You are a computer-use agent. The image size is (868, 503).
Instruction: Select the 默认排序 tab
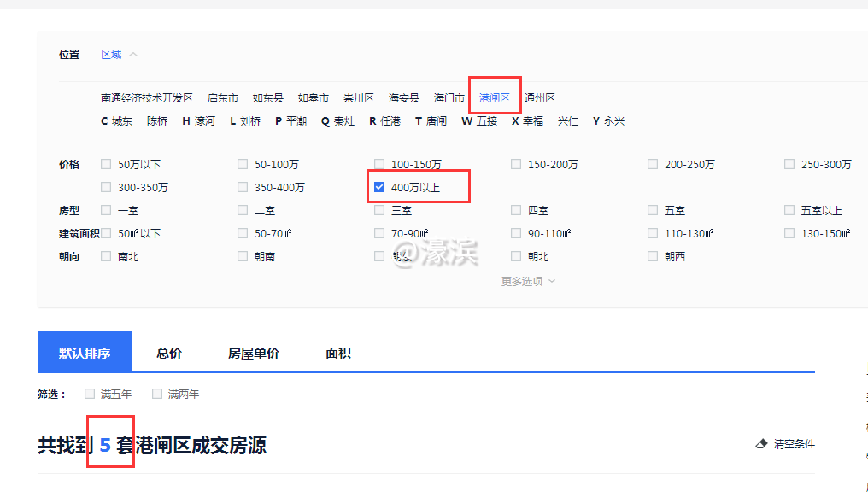pyautogui.click(x=84, y=353)
